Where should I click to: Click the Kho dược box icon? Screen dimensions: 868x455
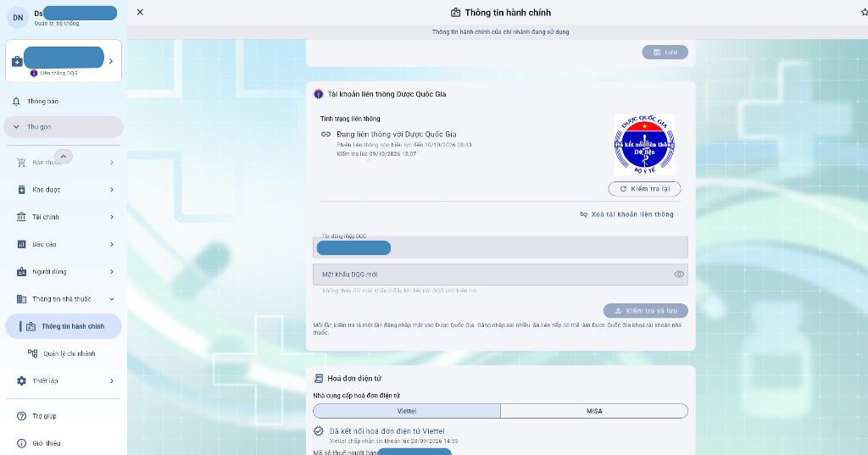coord(21,190)
